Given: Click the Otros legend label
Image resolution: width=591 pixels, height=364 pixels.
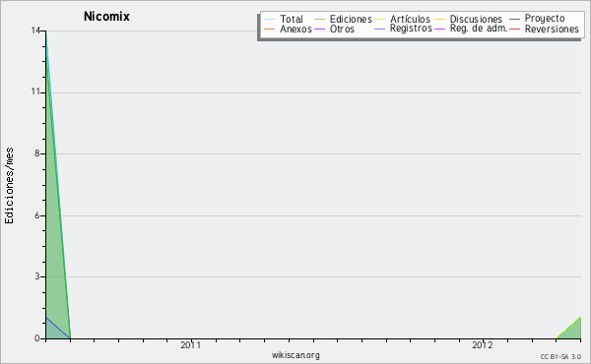Looking at the screenshot, I should (342, 29).
